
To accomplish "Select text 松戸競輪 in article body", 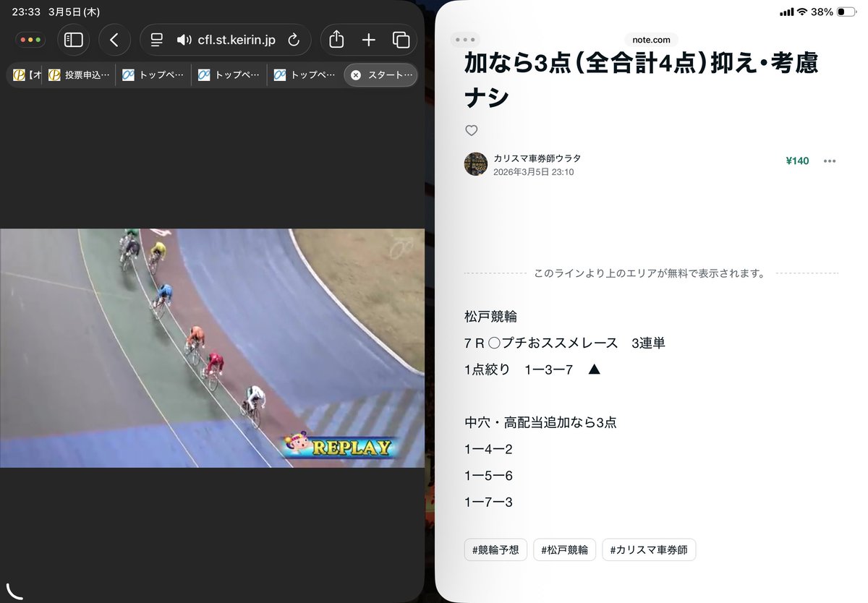I will click(490, 317).
